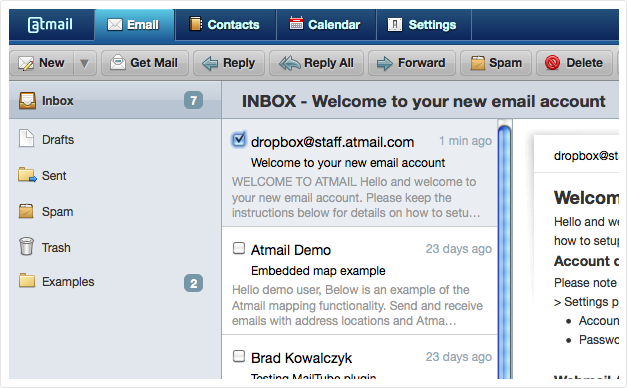Expand the New button dropdown arrow
Screen dimensions: 627x388
pyautogui.click(x=84, y=63)
